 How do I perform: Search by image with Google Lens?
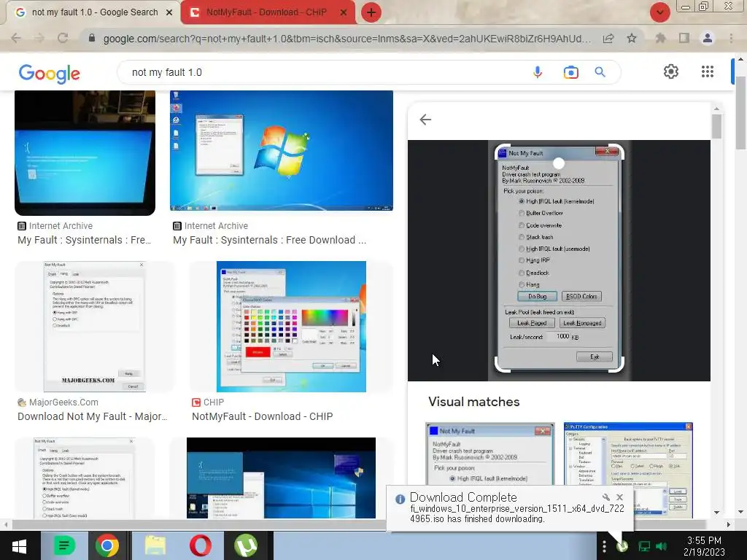[x=570, y=72]
